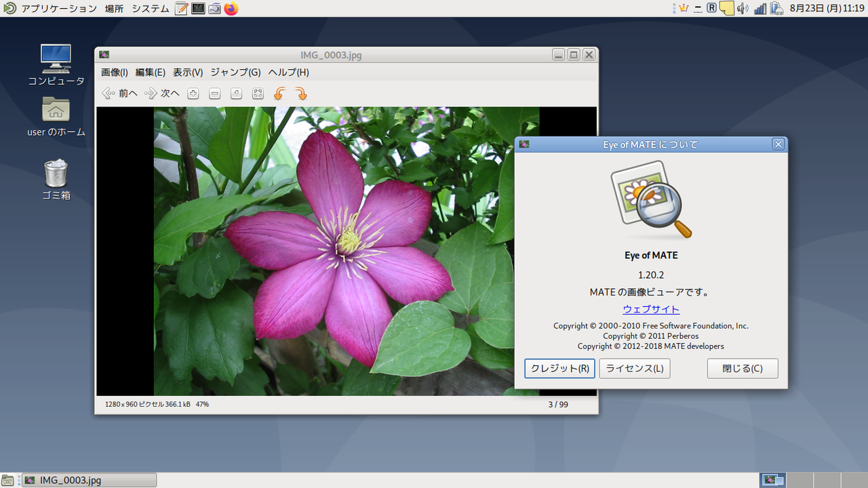Zoom in using the toolbar icon

(x=193, y=94)
